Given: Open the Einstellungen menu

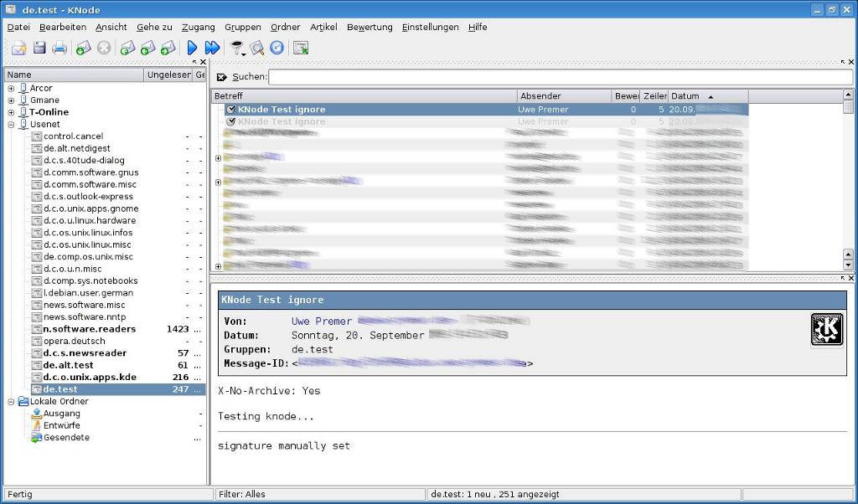Looking at the screenshot, I should [430, 27].
